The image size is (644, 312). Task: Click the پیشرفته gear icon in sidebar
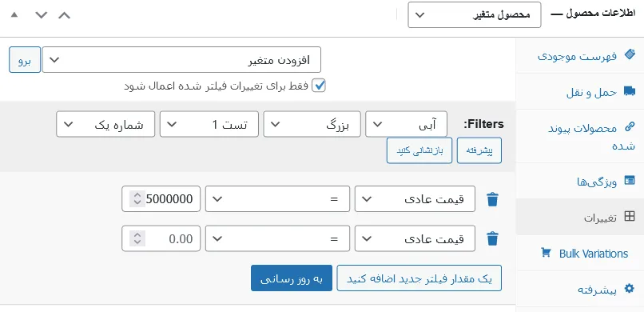point(629,289)
